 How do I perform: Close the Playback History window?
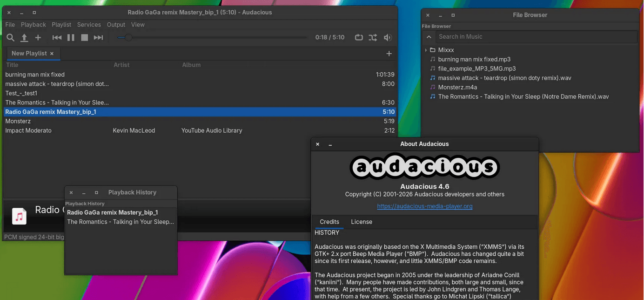click(x=71, y=192)
